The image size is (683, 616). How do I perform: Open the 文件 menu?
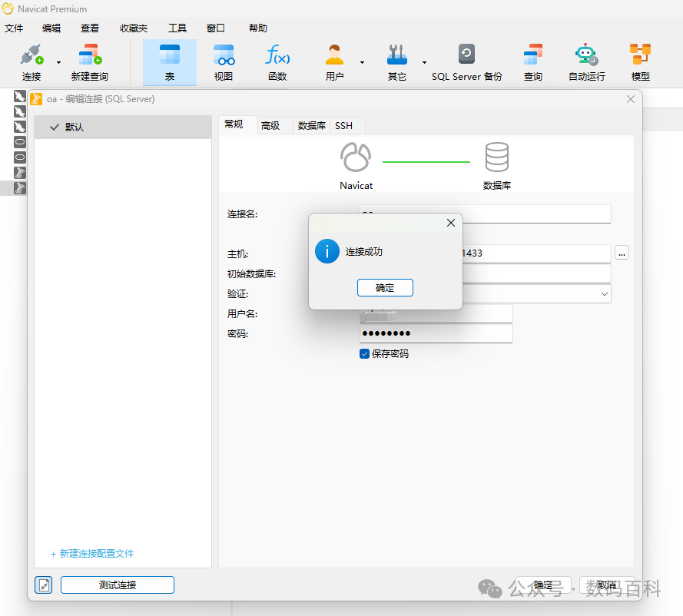(14, 28)
